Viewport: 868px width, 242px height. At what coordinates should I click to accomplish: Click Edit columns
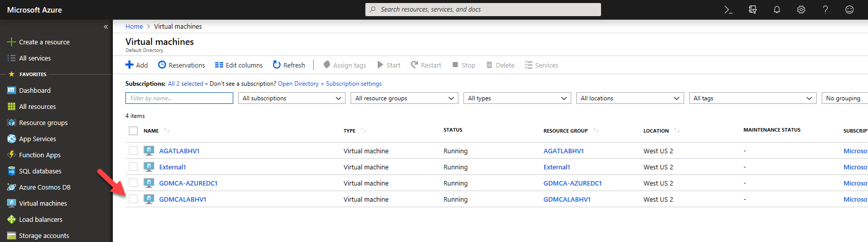239,65
